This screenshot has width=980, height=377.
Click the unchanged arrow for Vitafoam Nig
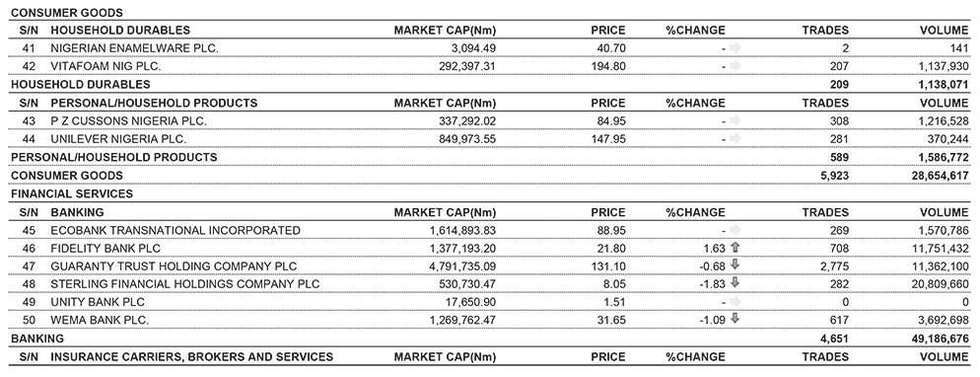(735, 66)
